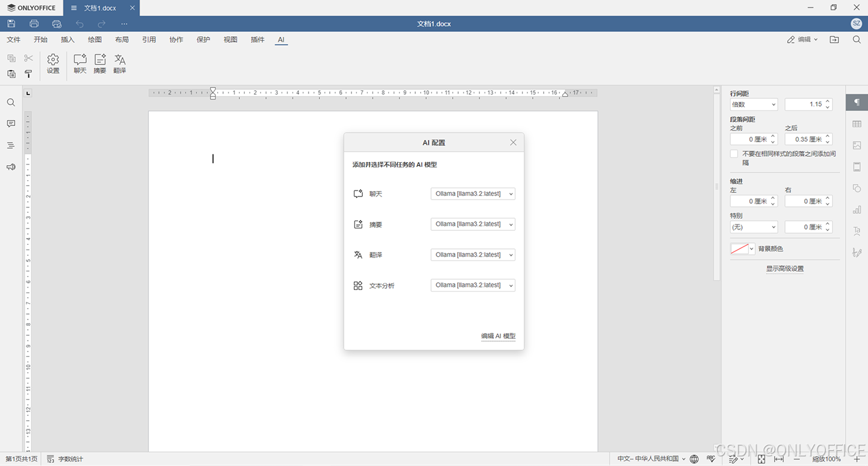Image resolution: width=868 pixels, height=466 pixels.
Task: Cut selection with the scissors icon
Action: coord(28,58)
